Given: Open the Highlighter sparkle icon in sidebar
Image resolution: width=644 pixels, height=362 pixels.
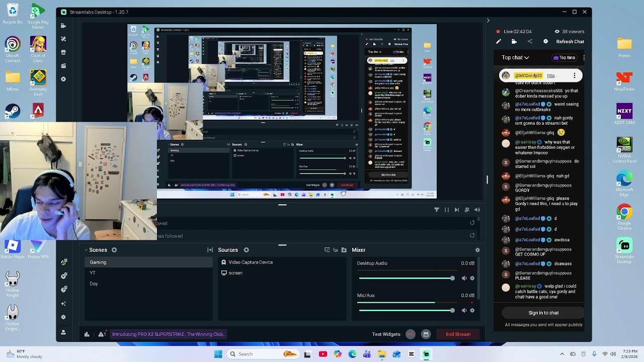Looking at the screenshot, I should pyautogui.click(x=63, y=304).
